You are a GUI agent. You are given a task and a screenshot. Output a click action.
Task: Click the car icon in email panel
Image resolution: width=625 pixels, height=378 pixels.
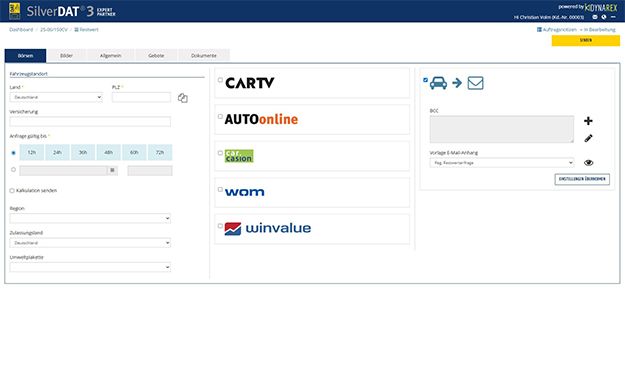pos(438,83)
